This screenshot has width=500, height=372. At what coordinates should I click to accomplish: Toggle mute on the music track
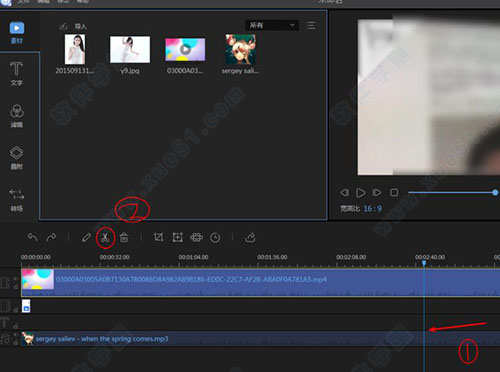(15, 335)
